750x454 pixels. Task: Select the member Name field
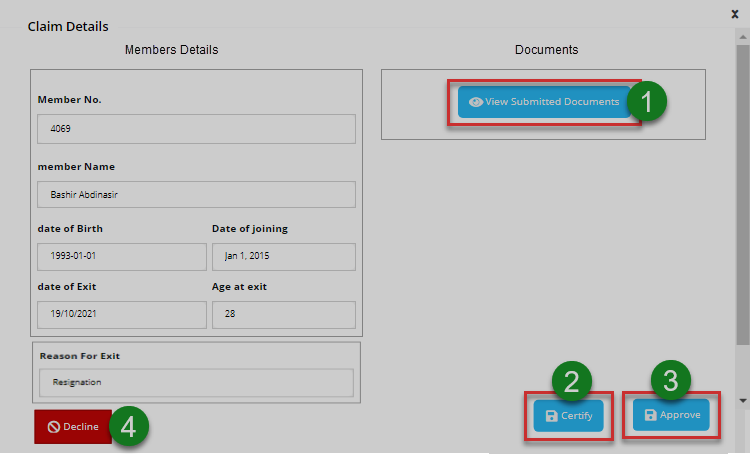196,194
